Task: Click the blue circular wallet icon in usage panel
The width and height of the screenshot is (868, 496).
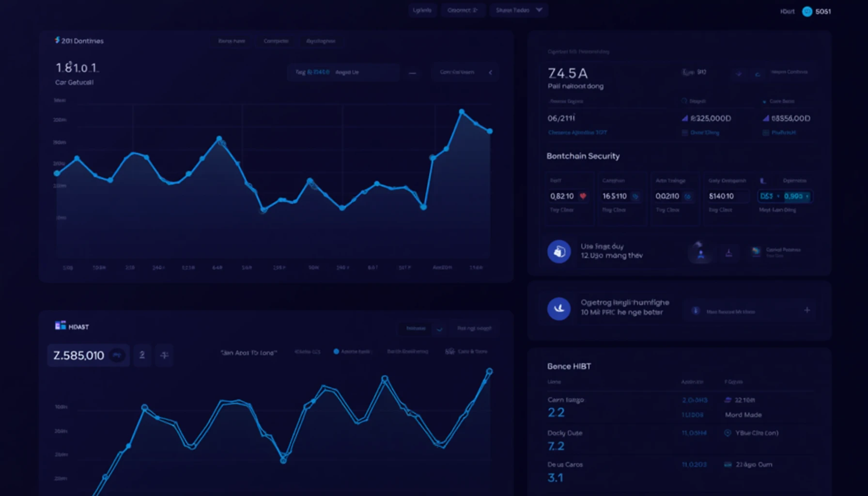Action: click(x=559, y=251)
